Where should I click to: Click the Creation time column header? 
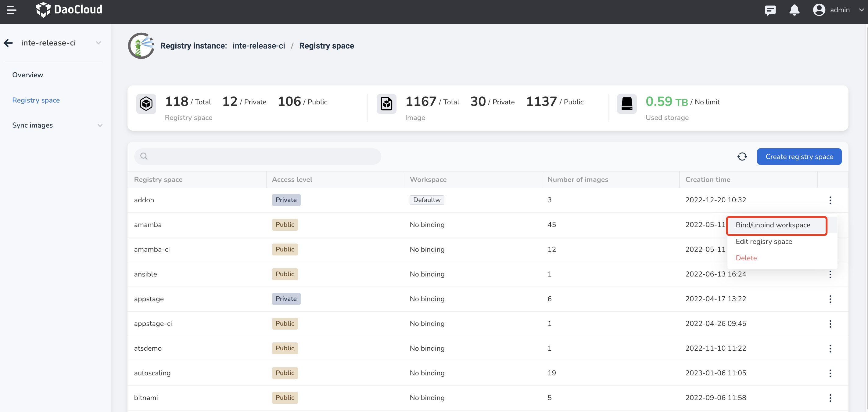point(708,180)
